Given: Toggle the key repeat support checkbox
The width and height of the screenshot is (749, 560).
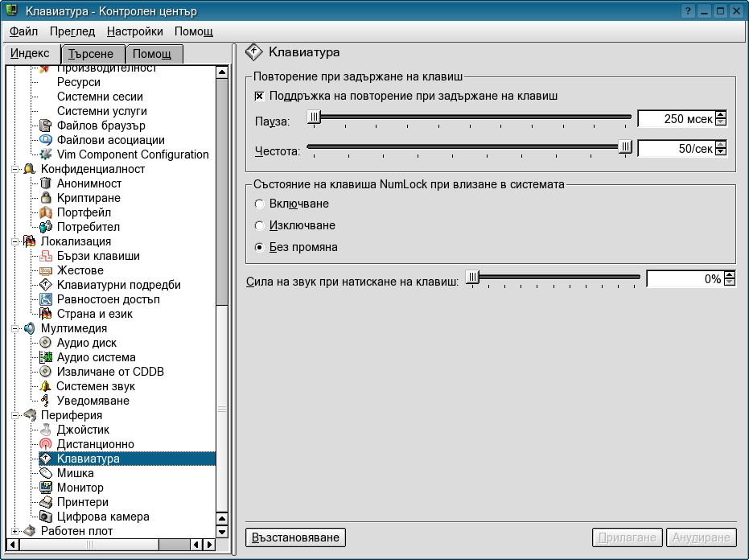Looking at the screenshot, I should [259, 96].
